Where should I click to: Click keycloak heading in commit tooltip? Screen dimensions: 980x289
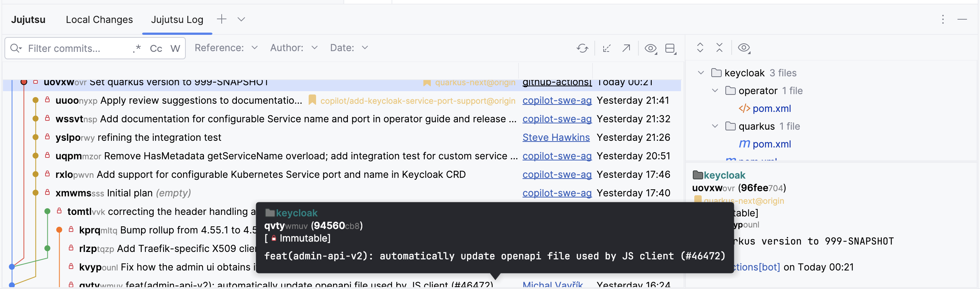tap(296, 213)
